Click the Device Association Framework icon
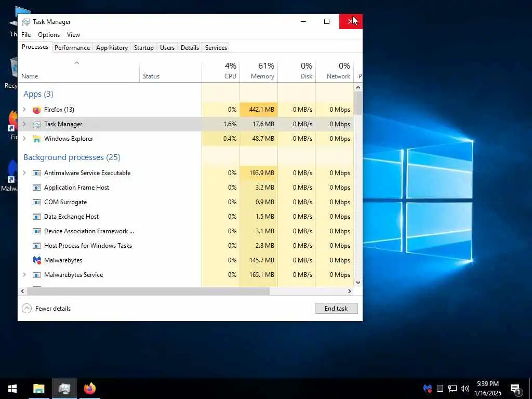The width and height of the screenshot is (532, 399). pos(37,231)
